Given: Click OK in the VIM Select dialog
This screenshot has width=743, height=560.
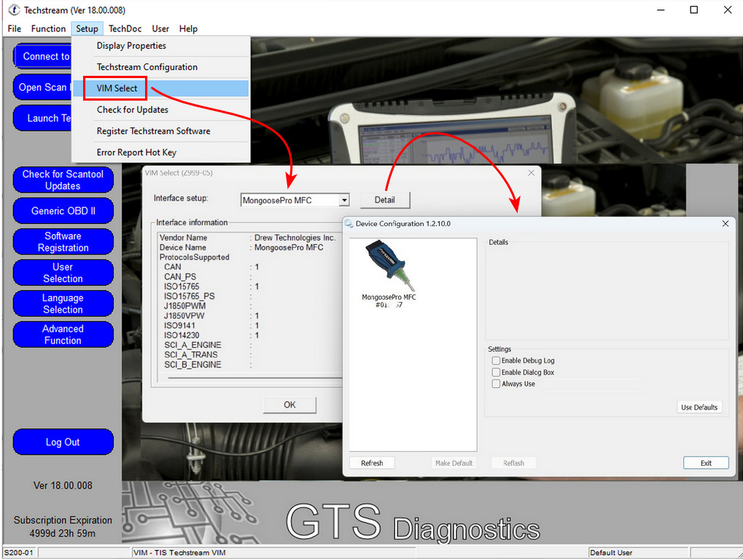Looking at the screenshot, I should pos(289,405).
